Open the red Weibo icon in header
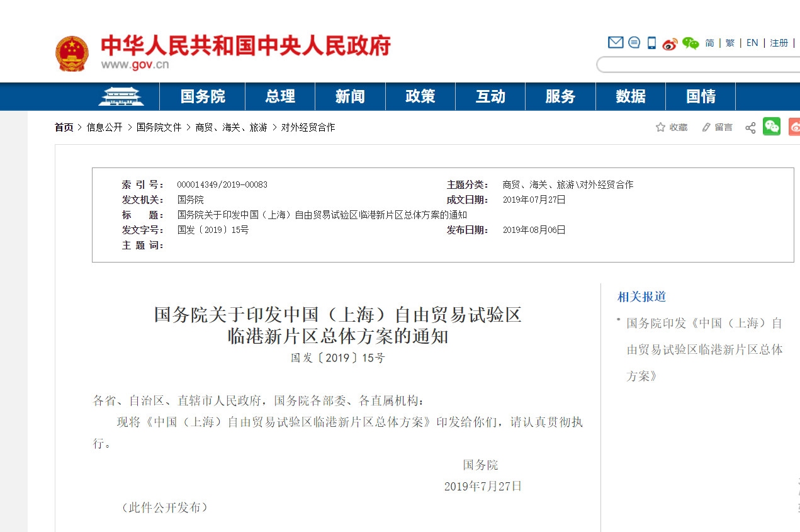 point(670,43)
